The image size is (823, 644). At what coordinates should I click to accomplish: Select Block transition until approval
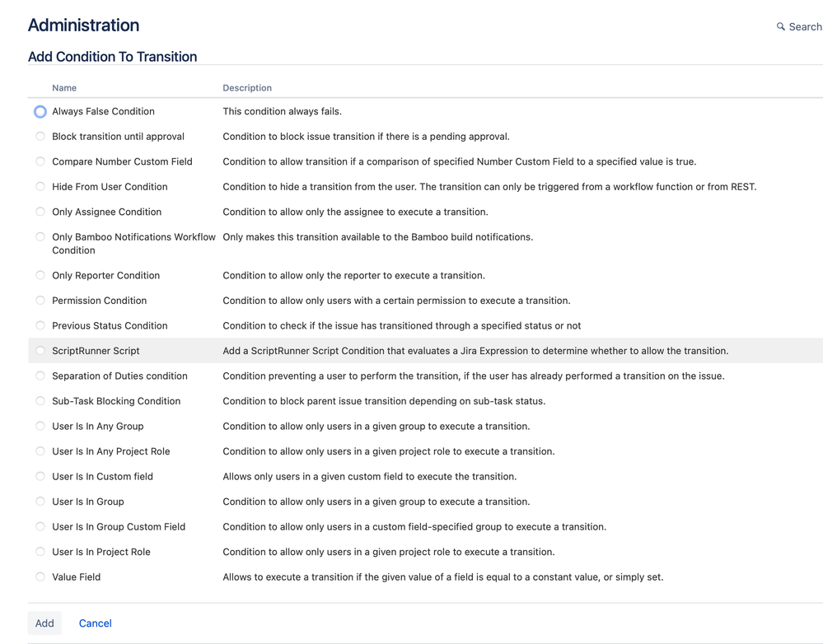click(40, 136)
